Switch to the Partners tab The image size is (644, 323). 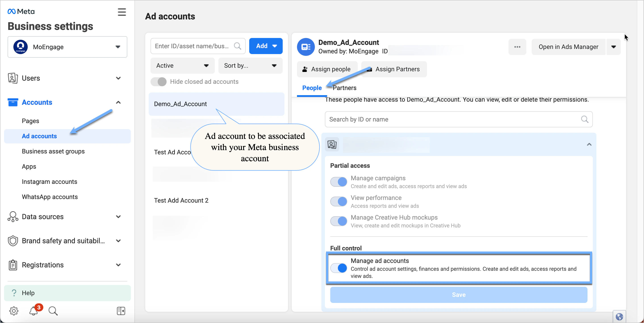click(345, 88)
